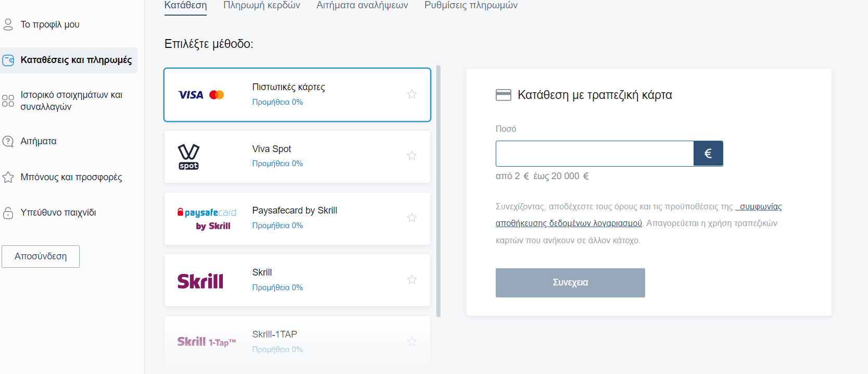Click the question bubble icon beside Αιτήματα
This screenshot has height=374, width=868.
[8, 141]
